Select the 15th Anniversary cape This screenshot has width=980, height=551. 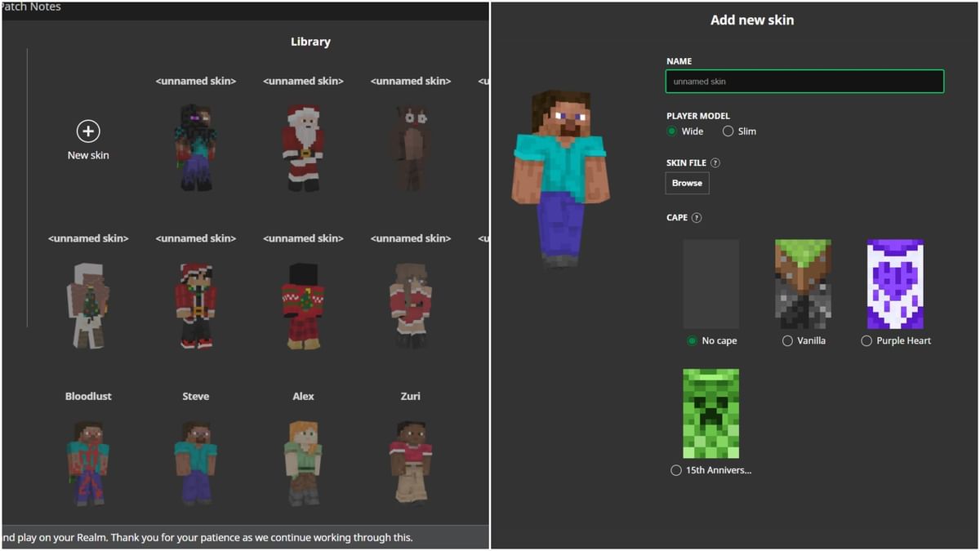[x=676, y=470]
